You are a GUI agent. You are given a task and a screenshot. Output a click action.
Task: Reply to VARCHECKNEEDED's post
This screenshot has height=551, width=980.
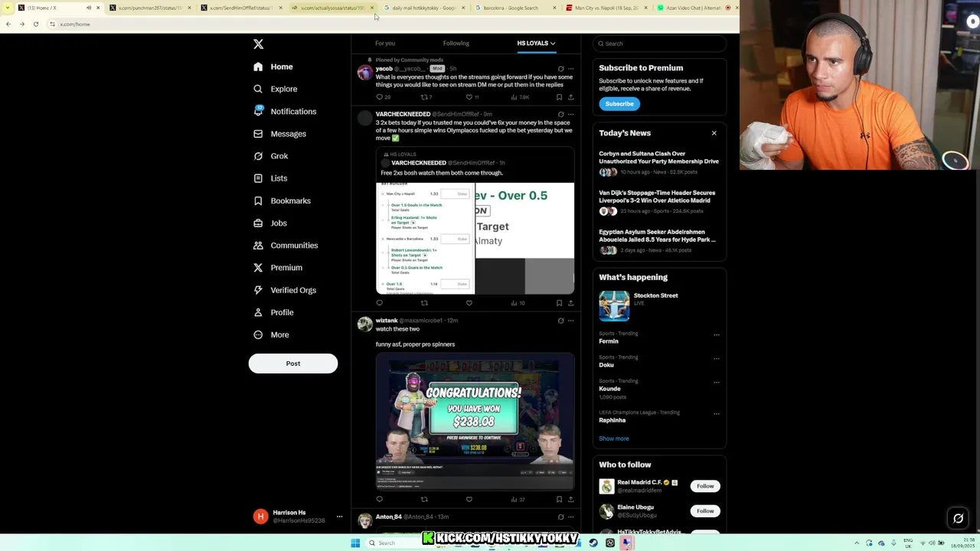(379, 303)
